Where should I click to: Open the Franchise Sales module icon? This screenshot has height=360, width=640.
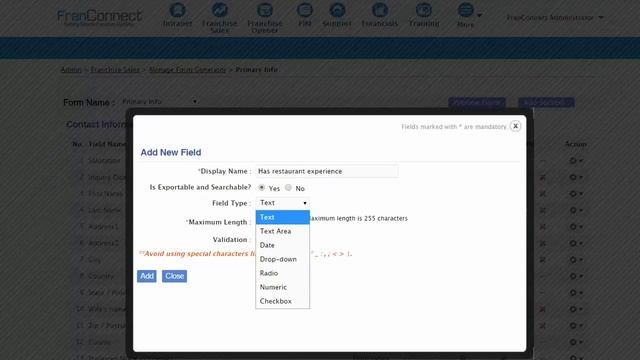tap(220, 10)
